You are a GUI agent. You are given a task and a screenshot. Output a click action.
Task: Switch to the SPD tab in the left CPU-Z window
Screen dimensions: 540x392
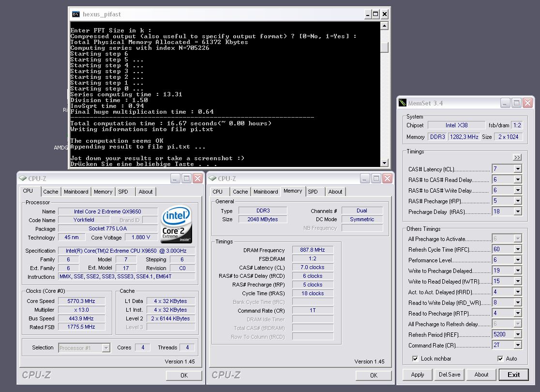coord(123,192)
